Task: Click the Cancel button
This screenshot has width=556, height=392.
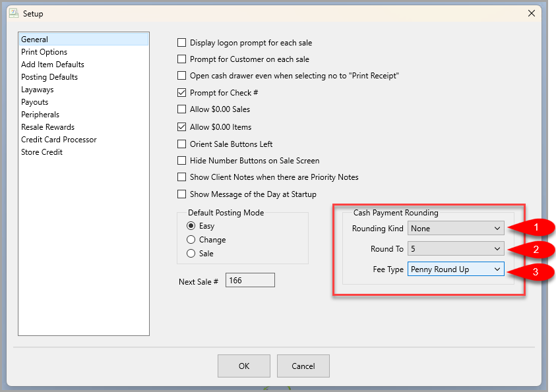Action: point(303,366)
